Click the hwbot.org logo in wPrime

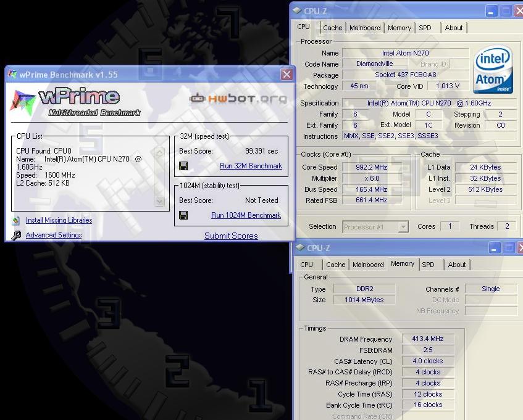click(238, 98)
